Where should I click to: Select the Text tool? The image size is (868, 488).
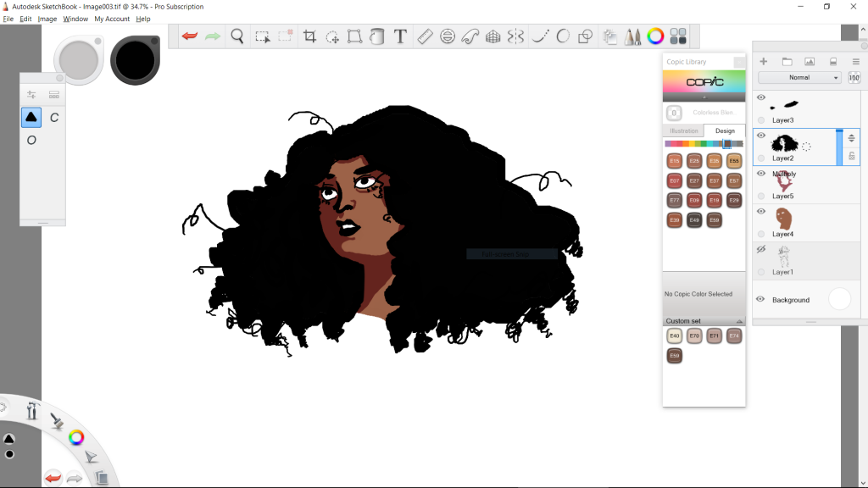[400, 36]
